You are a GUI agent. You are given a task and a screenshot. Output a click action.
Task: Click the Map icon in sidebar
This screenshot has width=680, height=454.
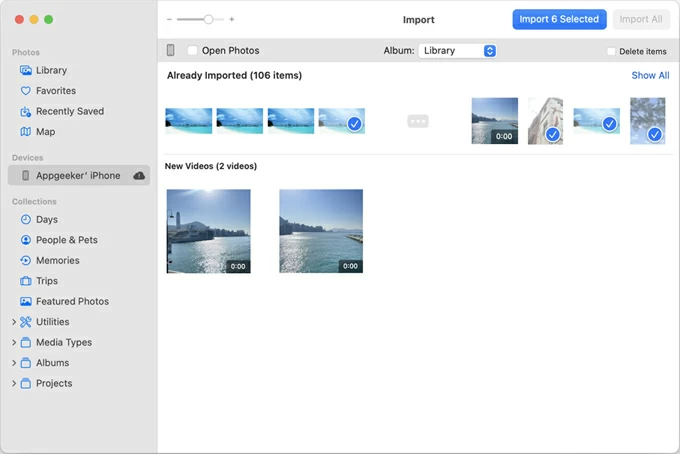pos(26,132)
